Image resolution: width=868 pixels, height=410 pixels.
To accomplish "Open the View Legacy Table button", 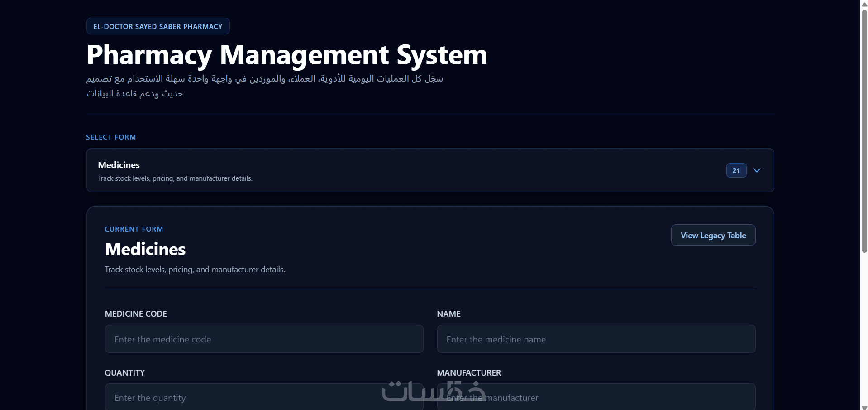I will [713, 235].
